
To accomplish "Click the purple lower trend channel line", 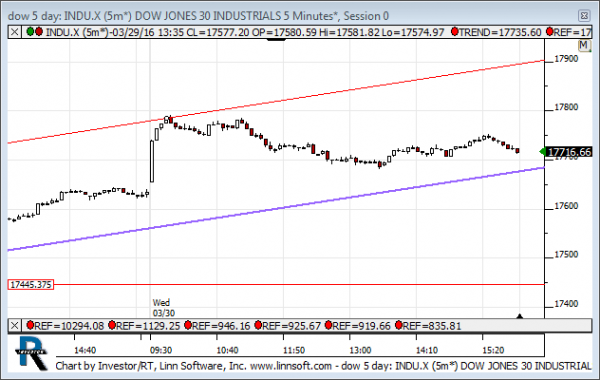I will (276, 209).
